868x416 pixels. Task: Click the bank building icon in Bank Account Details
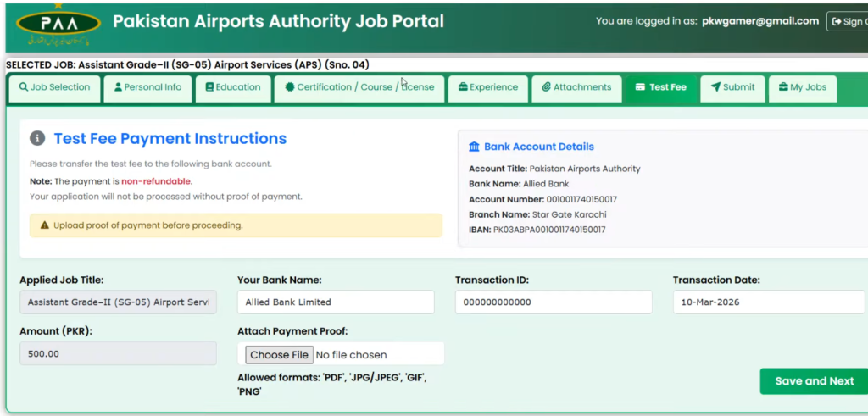coord(474,147)
